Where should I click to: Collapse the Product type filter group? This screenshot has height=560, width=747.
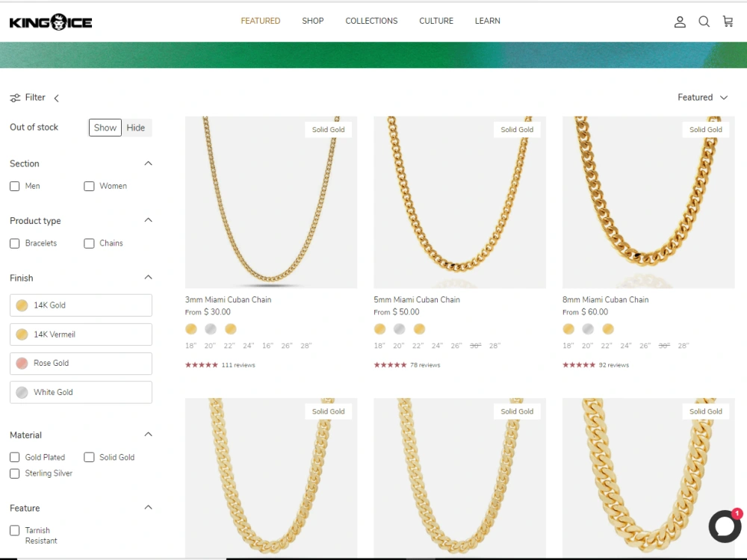pos(148,220)
